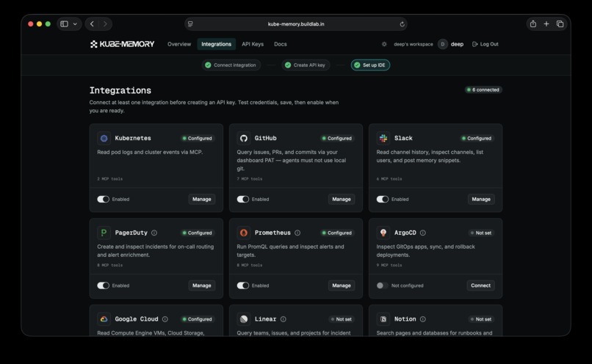Toggle the light/dark theme sun icon
This screenshot has height=364, width=592.
pos(384,44)
